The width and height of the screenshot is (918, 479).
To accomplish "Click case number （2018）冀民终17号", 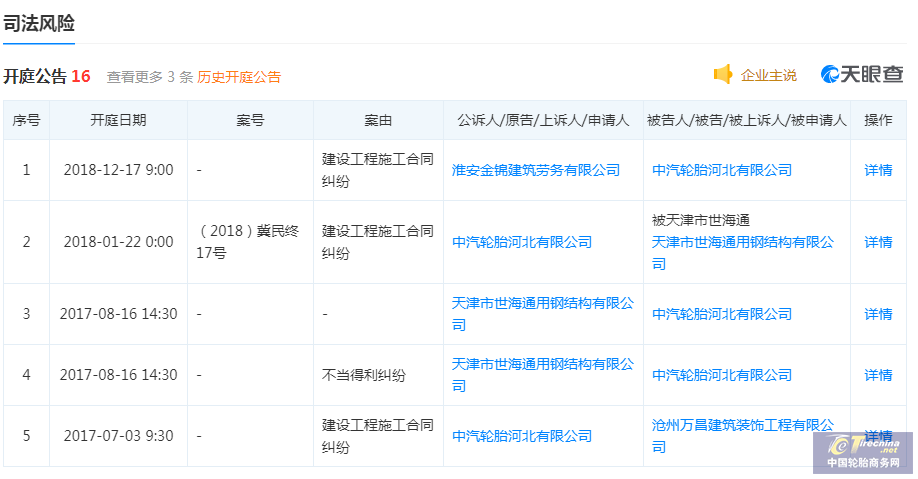I will [x=248, y=242].
